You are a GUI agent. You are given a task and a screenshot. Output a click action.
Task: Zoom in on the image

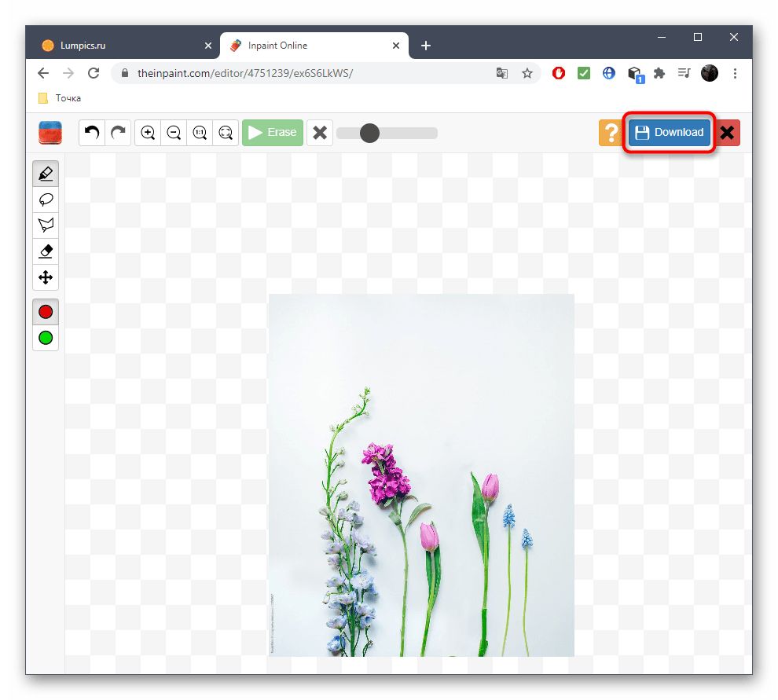(148, 133)
